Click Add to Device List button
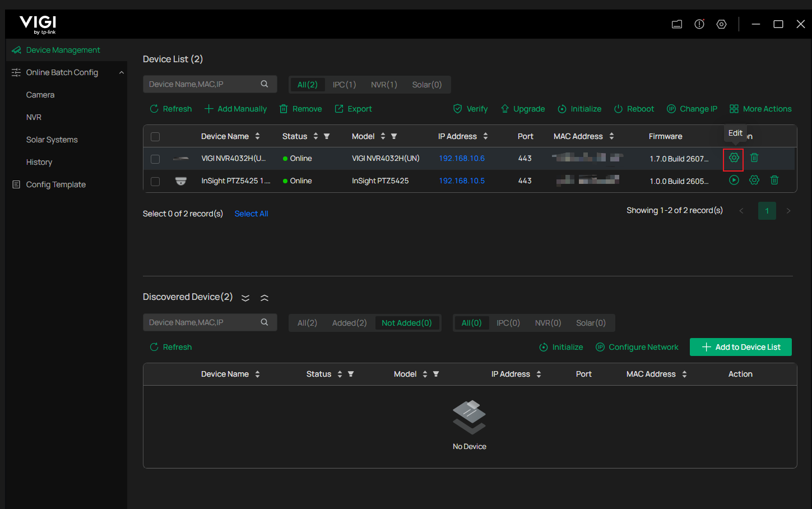Screen dimensions: 812x509 [741, 347]
